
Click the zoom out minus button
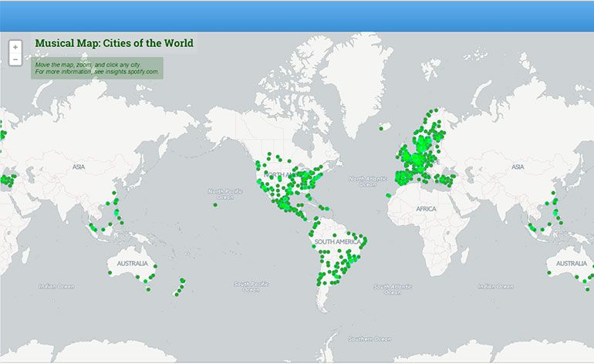pyautogui.click(x=15, y=59)
